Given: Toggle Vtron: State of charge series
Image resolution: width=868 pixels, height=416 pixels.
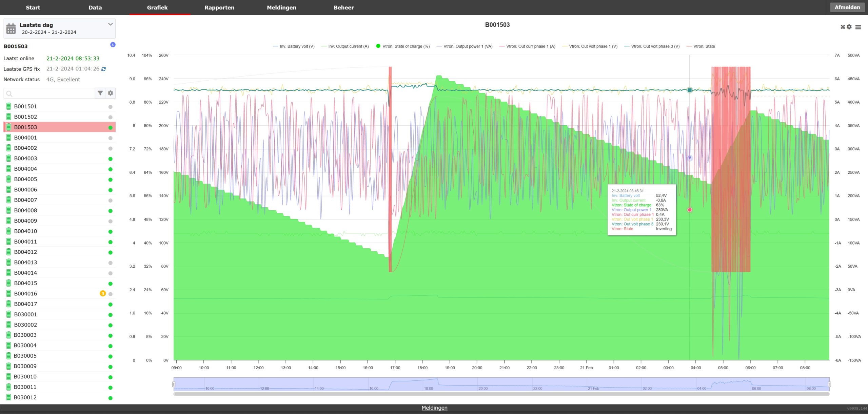Looking at the screenshot, I should [x=406, y=46].
